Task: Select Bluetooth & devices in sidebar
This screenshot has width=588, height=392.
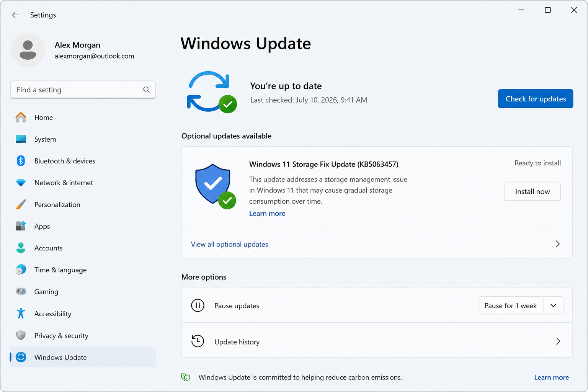Action: point(83,161)
